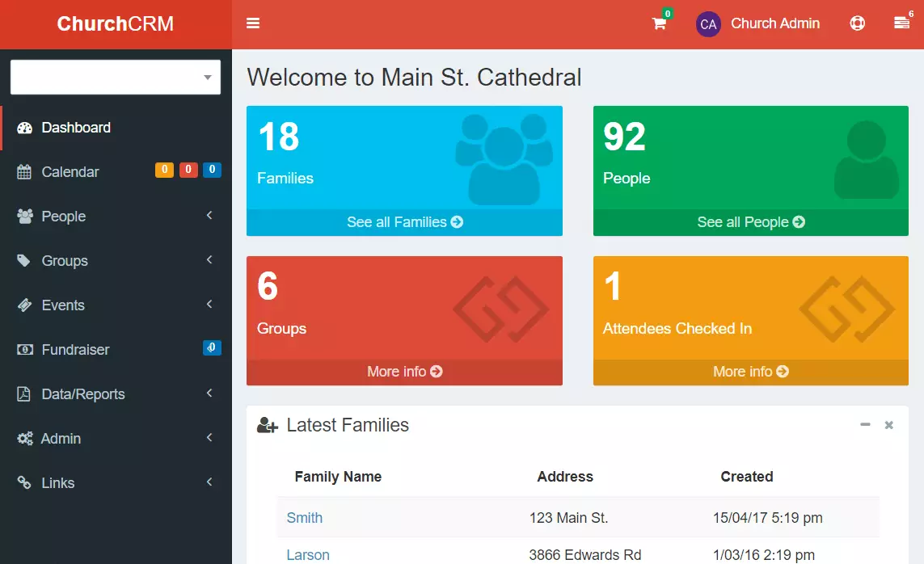
Task: Open the Larson family link
Action: [308, 555]
